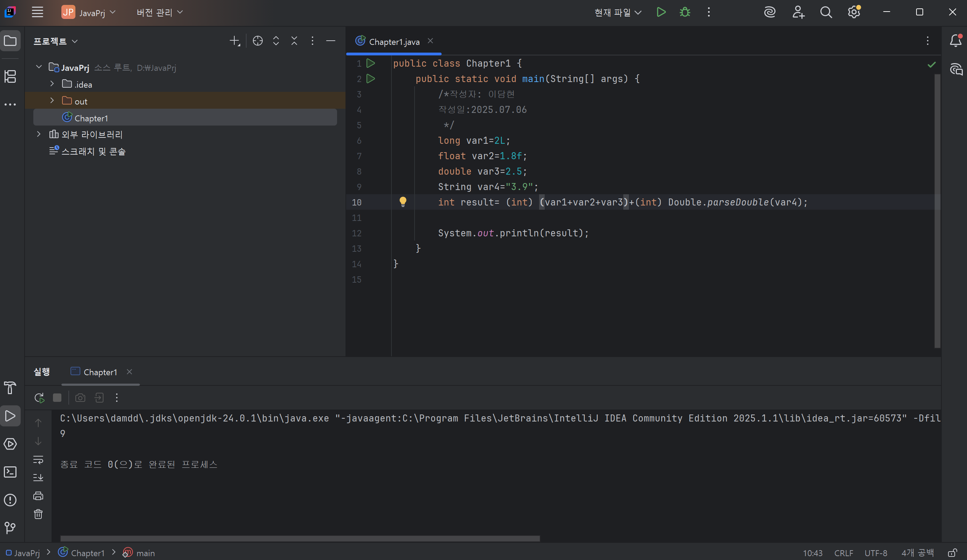Open the Terminal tool window
967x560 pixels.
(11, 472)
